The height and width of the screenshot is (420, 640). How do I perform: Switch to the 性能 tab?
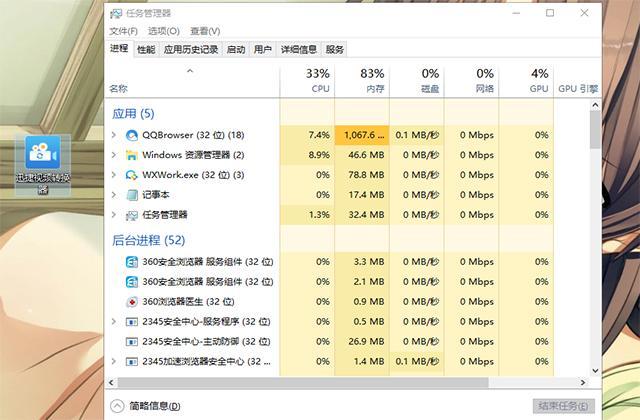pyautogui.click(x=146, y=50)
